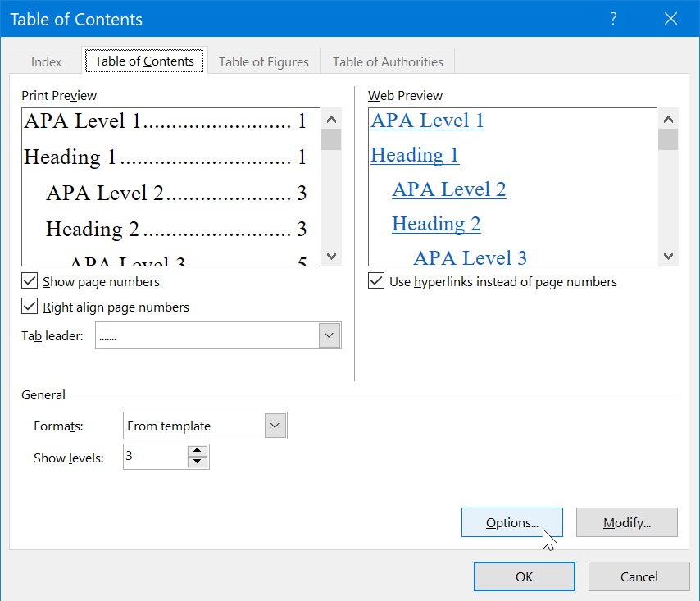
Task: Click the APA Level 1 hyperlink
Action: [x=427, y=121]
